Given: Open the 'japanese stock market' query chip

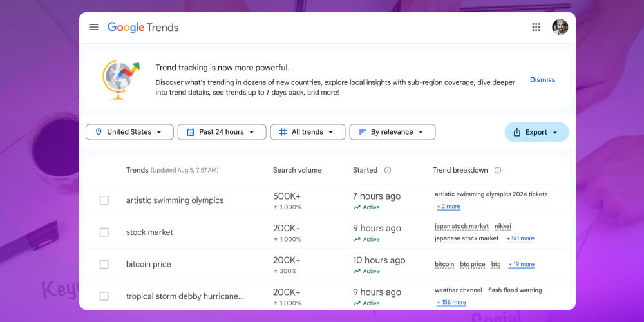Looking at the screenshot, I should coord(466,238).
